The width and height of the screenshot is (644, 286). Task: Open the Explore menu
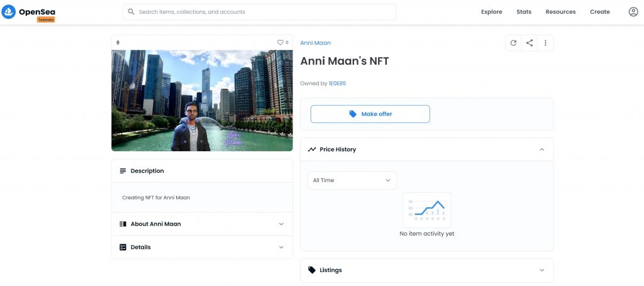tap(492, 12)
